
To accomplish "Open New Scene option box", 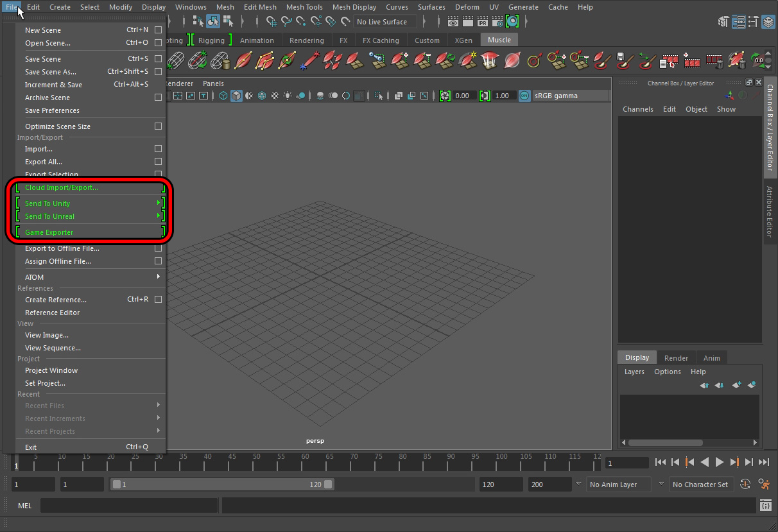I will tap(158, 30).
